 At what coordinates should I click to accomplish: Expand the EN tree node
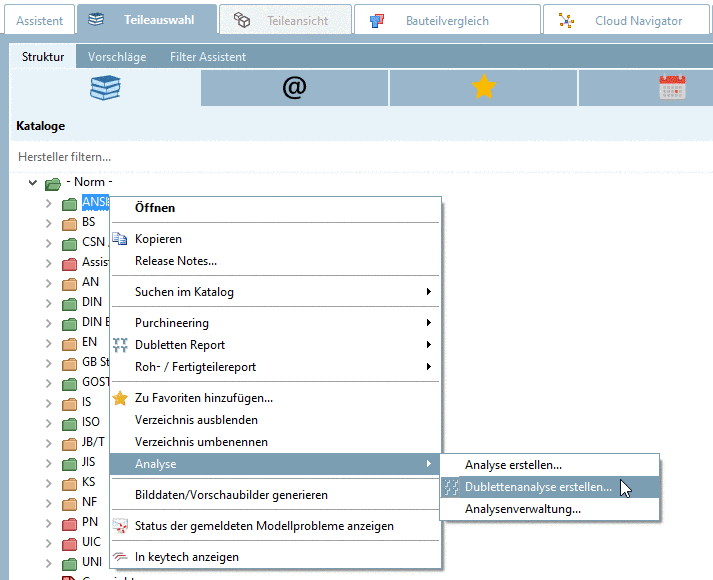click(x=49, y=344)
